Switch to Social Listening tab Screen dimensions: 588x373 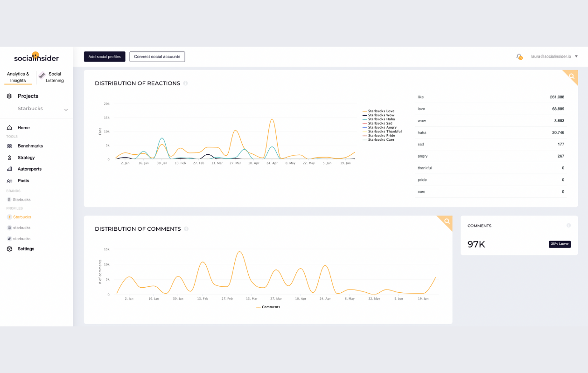click(55, 77)
